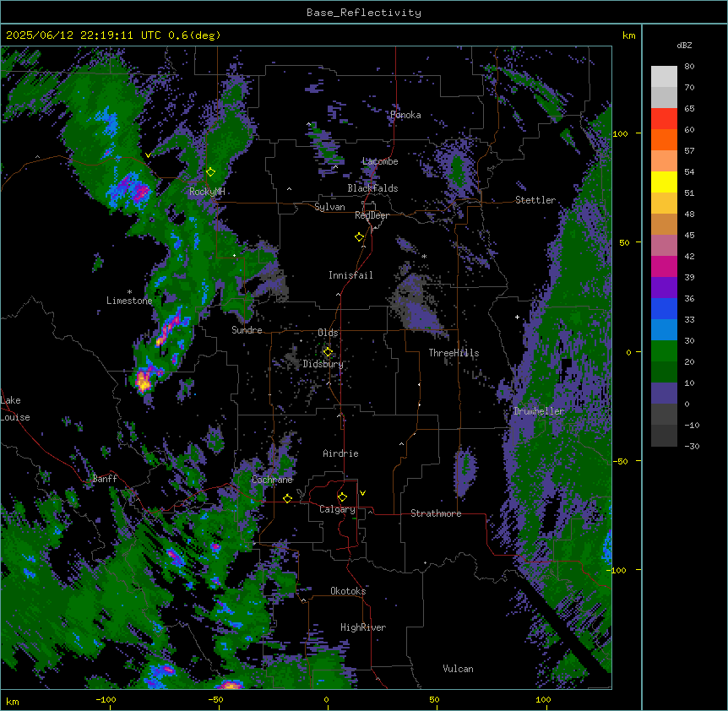Click the Blackfalds label
The width and height of the screenshot is (728, 711).
point(372,188)
